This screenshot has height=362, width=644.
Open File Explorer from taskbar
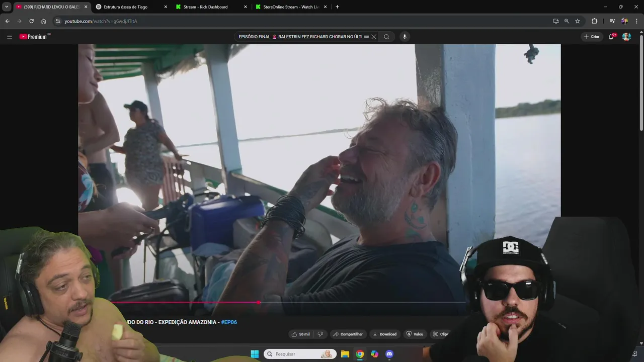point(345,354)
